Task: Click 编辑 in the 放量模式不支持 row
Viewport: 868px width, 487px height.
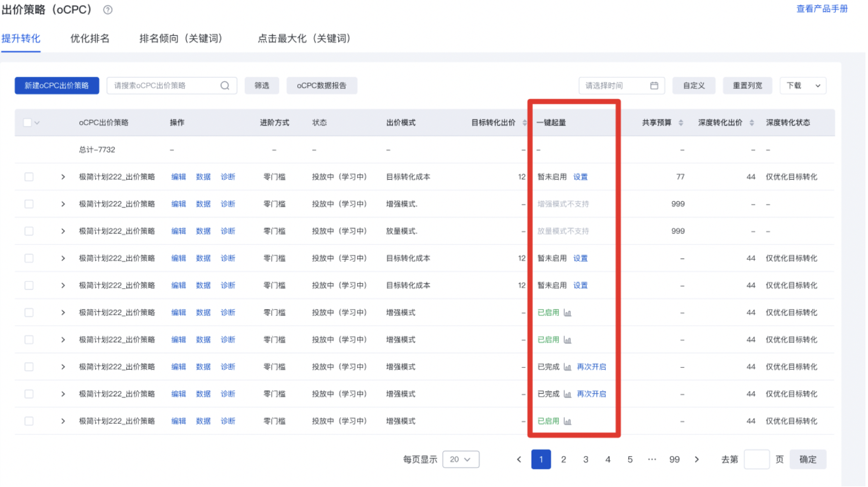Action: (x=179, y=232)
